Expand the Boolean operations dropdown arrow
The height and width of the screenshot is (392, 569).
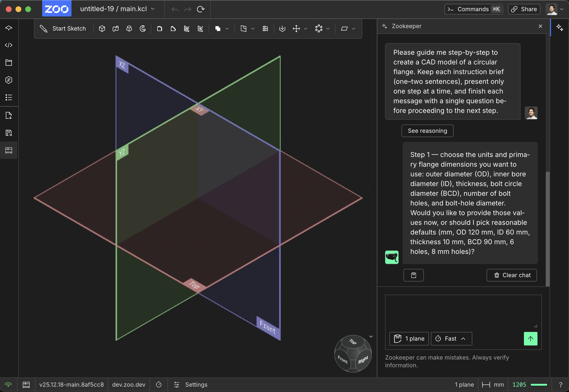tap(227, 29)
